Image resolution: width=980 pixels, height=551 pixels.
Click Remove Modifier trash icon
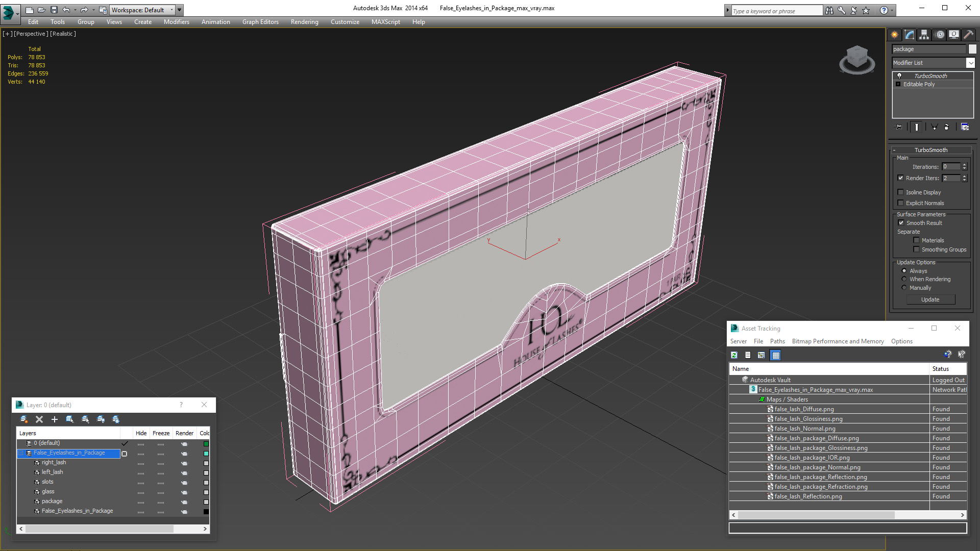click(x=947, y=127)
